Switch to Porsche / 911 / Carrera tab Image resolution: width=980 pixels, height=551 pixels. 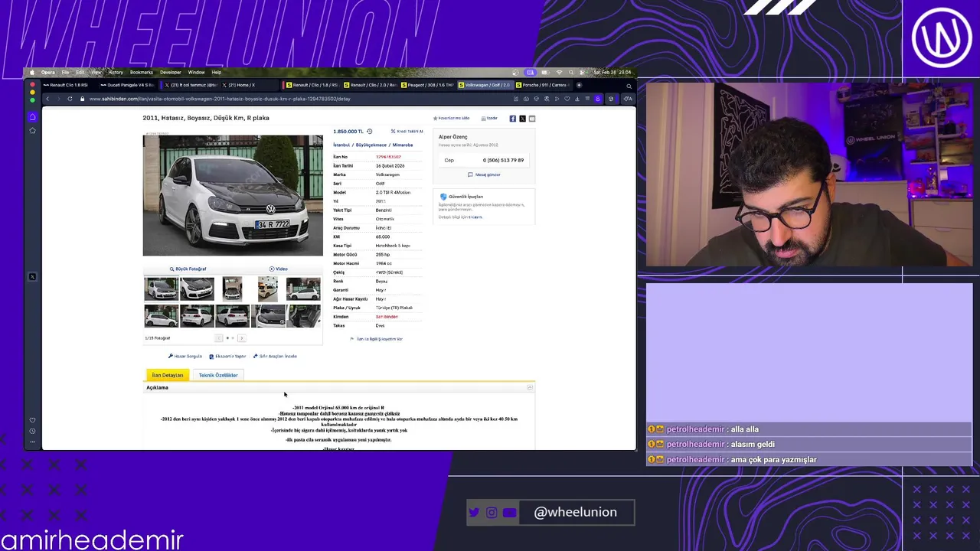click(x=542, y=85)
